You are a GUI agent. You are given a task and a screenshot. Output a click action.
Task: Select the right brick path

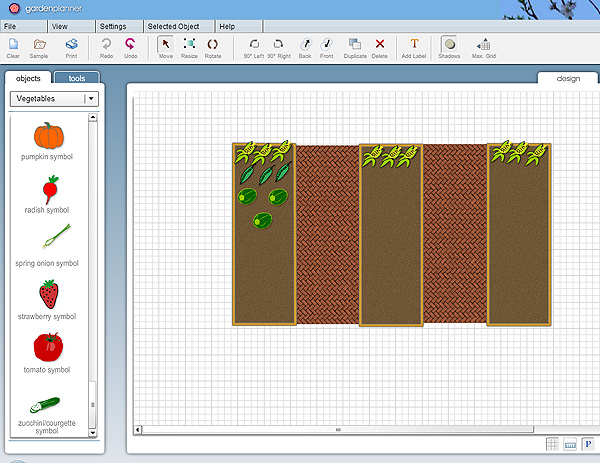point(455,233)
